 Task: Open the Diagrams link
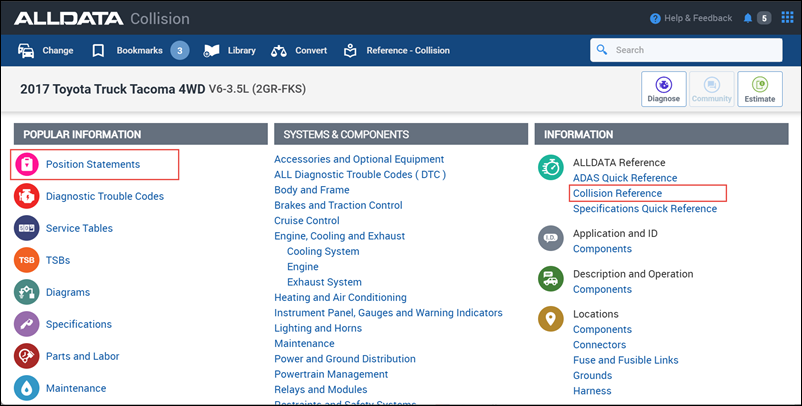click(68, 292)
